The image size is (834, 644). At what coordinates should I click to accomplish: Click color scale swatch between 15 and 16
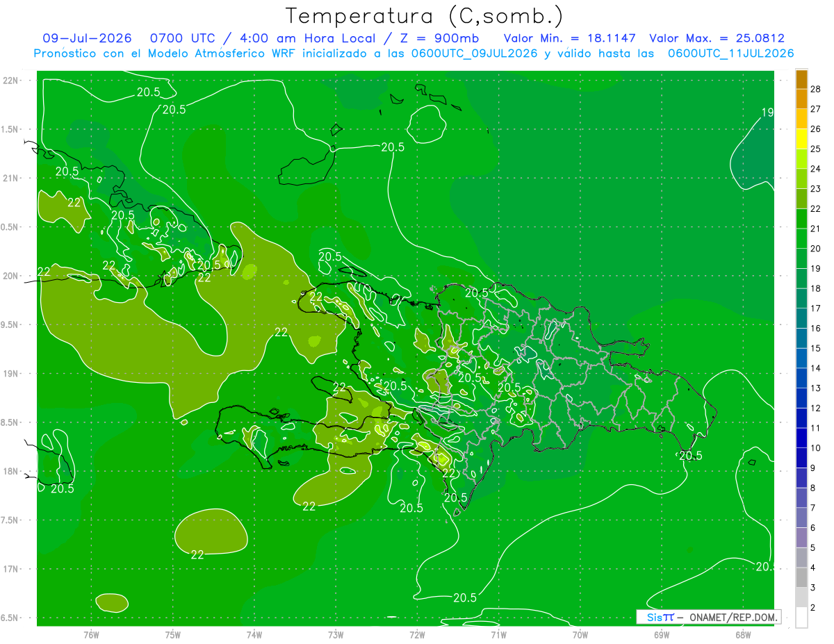801,338
